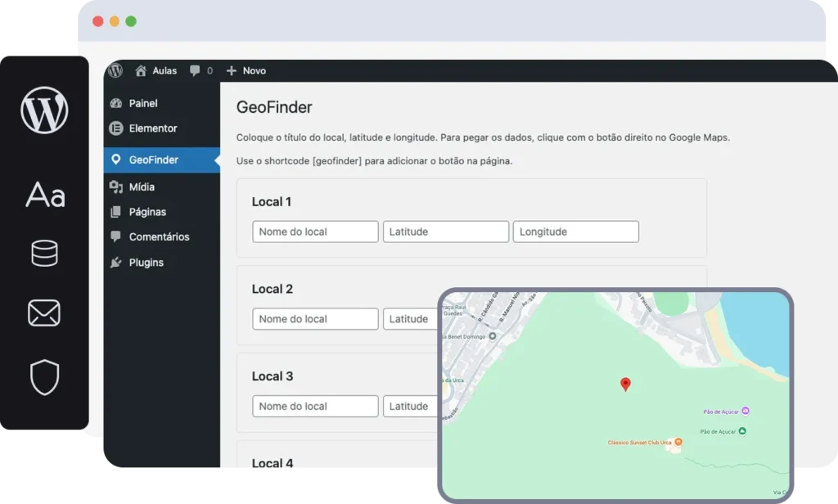The width and height of the screenshot is (838, 504).
Task: Open the comments bubble icon in the admin bar
Action: pyautogui.click(x=195, y=70)
